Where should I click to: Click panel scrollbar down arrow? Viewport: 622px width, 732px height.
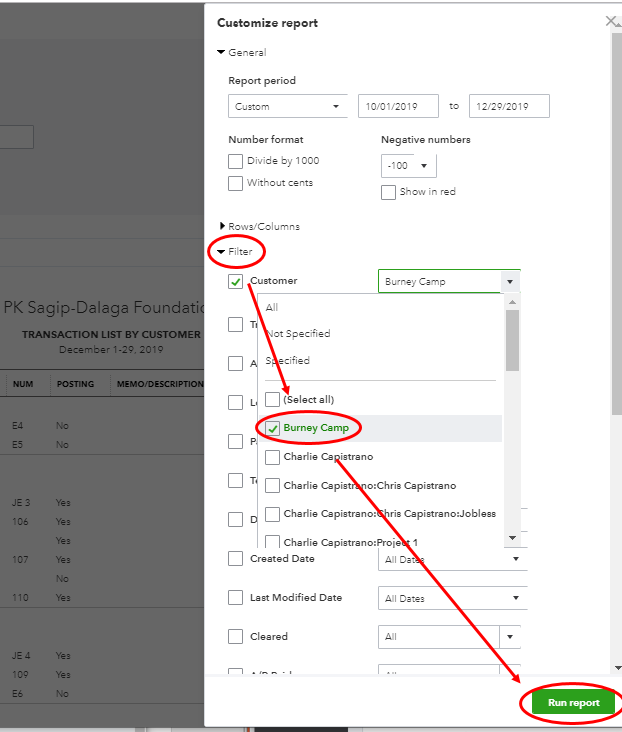(617, 668)
